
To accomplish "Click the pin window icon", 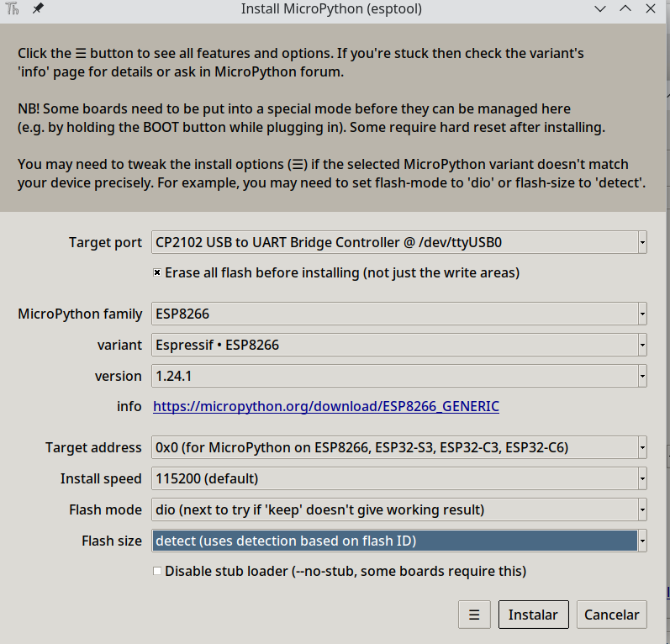I will pos(38,9).
